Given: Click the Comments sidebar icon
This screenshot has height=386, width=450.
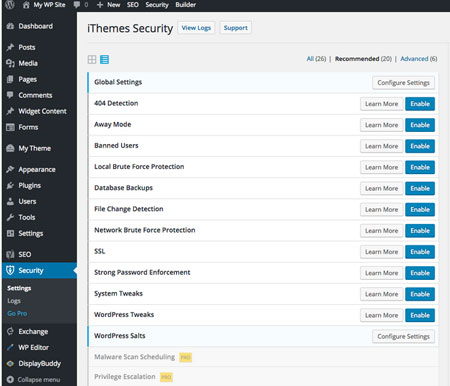Looking at the screenshot, I should [10, 95].
